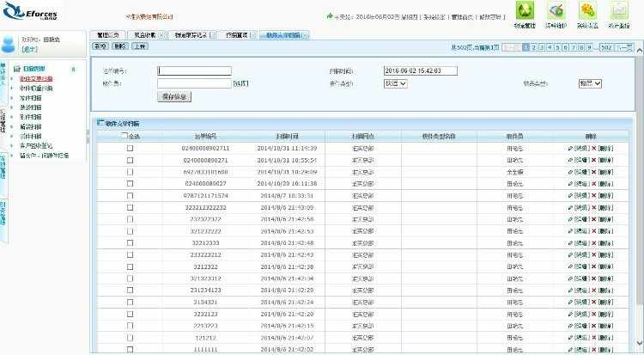Click the scroll-down chevron at scrollbar bottom

[x=640, y=342]
